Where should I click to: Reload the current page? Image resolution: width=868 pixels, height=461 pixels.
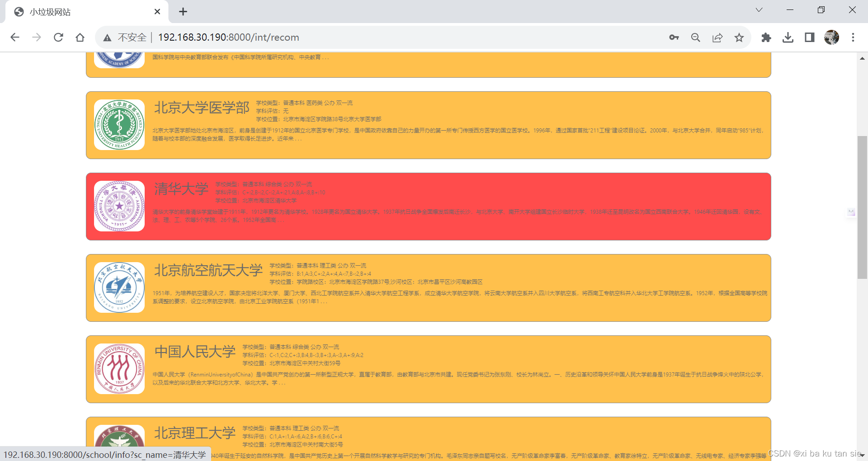[x=58, y=37]
